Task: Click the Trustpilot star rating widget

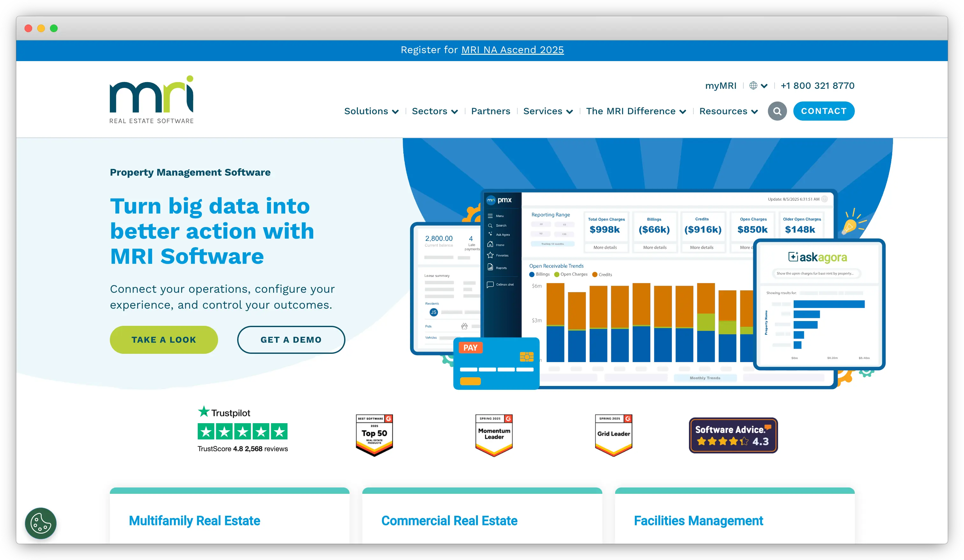Action: click(242, 431)
